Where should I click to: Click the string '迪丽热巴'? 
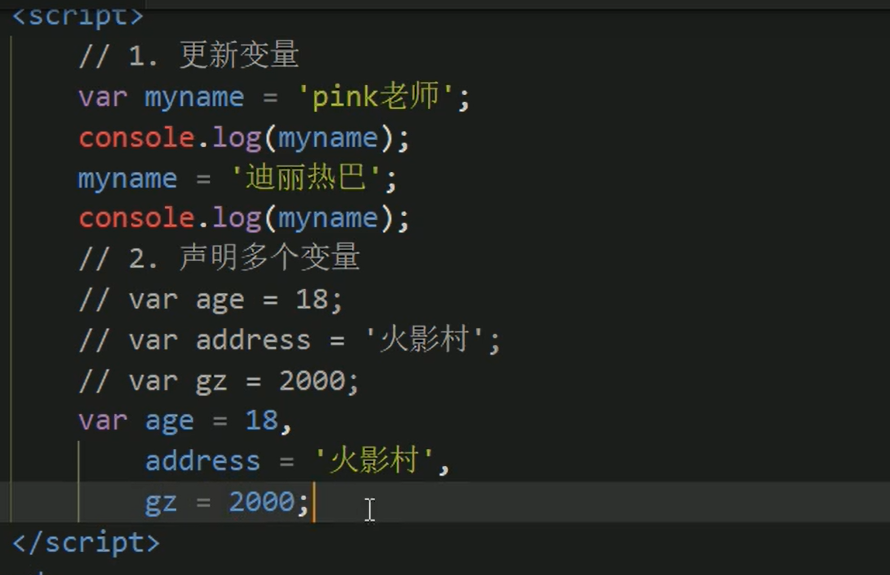pos(306,178)
